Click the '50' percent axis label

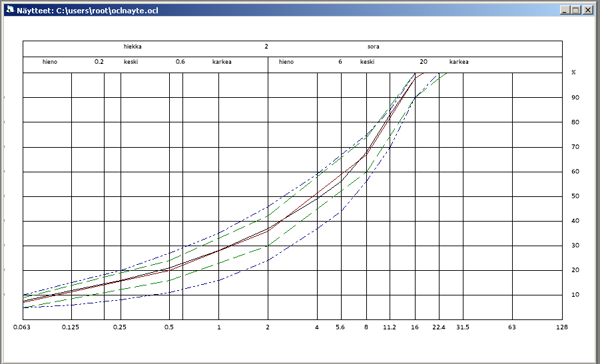(x=575, y=196)
